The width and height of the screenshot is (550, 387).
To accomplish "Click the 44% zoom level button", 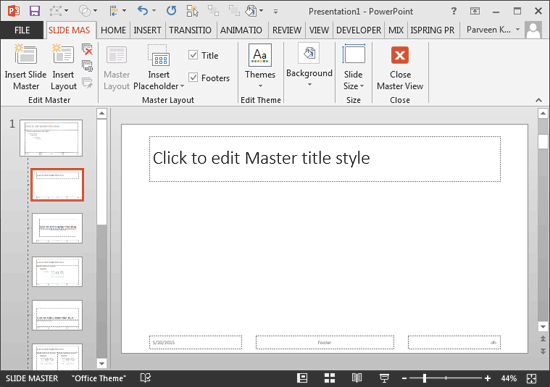I will [x=509, y=378].
